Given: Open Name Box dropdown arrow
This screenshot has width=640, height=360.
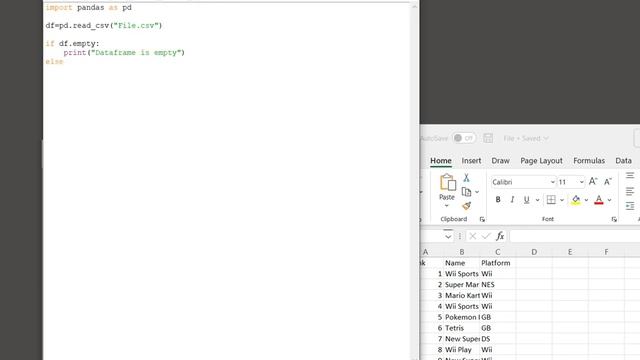Looking at the screenshot, I should [x=448, y=236].
